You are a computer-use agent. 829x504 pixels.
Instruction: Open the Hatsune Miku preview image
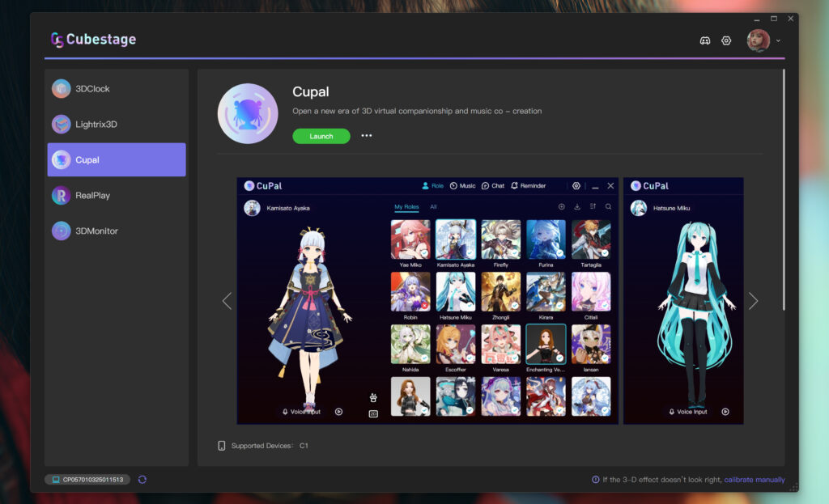pyautogui.click(x=683, y=301)
